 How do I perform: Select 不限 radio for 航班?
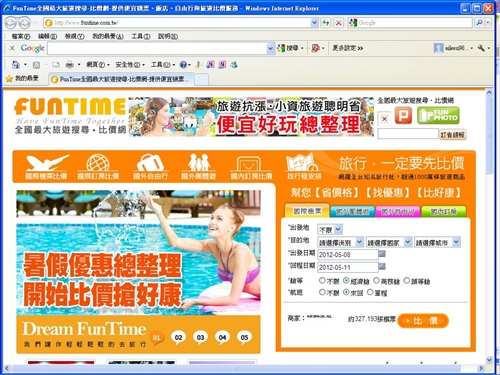pyautogui.click(x=322, y=292)
